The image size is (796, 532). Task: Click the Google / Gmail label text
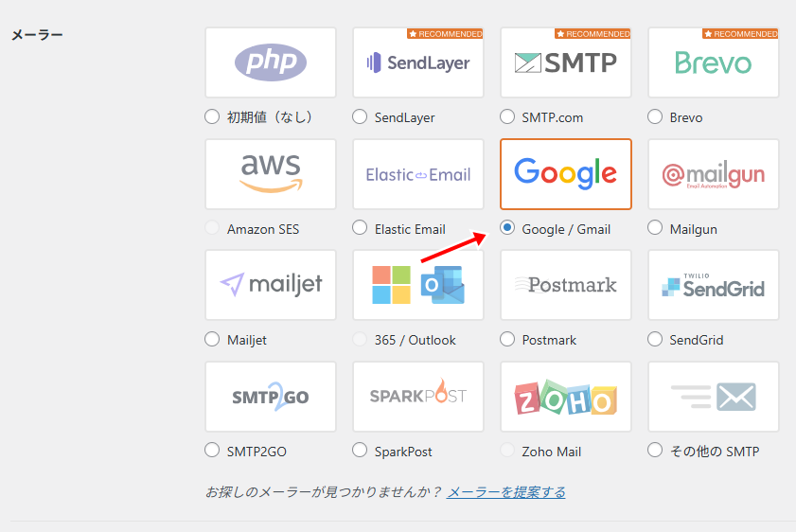[566, 229]
